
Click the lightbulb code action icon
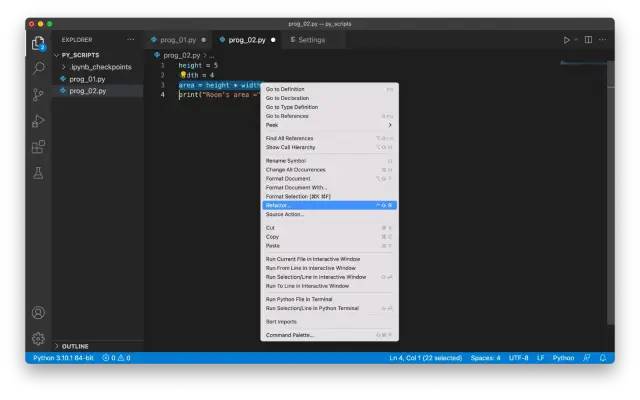[183, 75]
